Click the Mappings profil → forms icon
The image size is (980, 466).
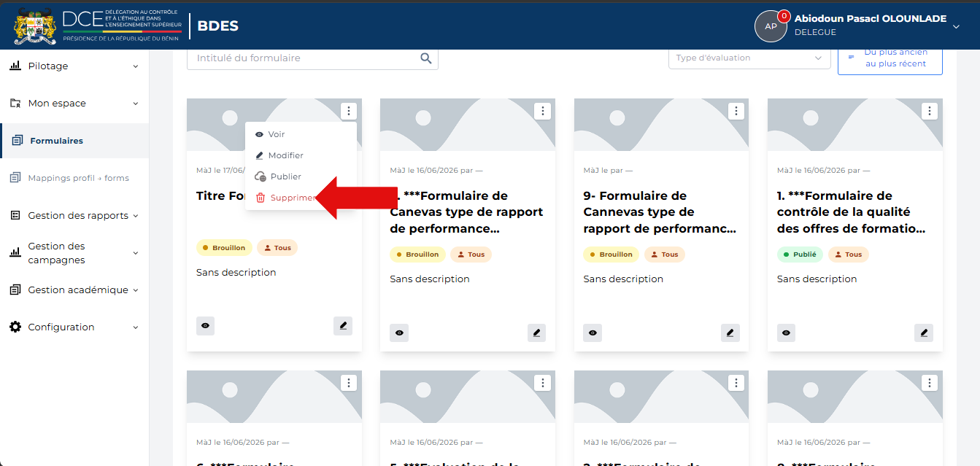15,178
